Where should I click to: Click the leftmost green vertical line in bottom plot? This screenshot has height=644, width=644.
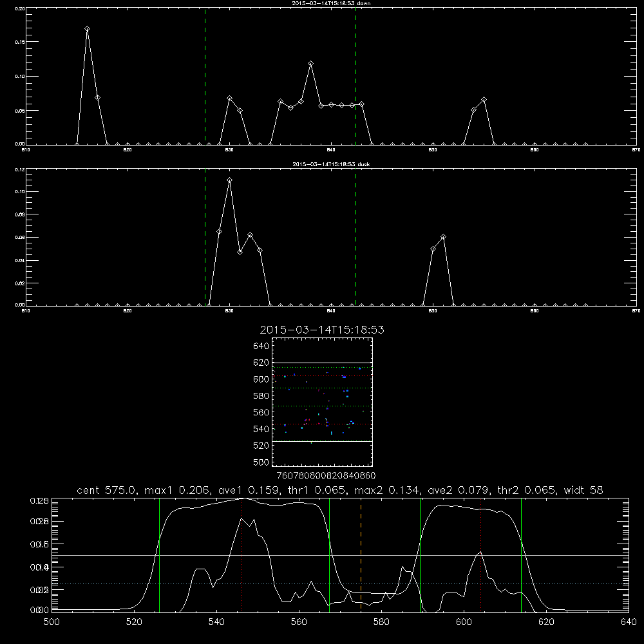[x=159, y=554]
